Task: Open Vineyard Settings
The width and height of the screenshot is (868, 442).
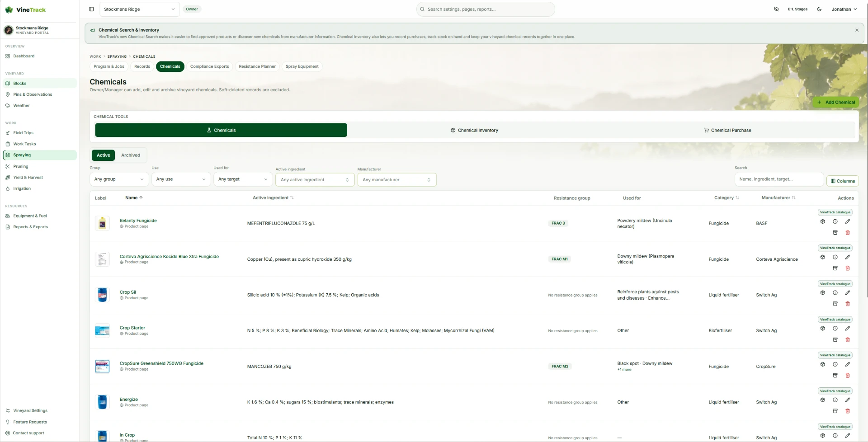Action: [40, 411]
